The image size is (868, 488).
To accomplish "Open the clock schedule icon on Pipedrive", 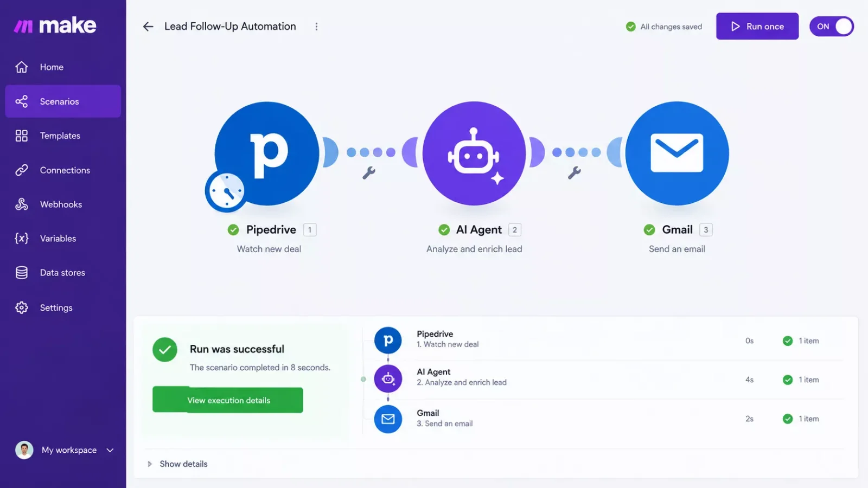I will (226, 191).
